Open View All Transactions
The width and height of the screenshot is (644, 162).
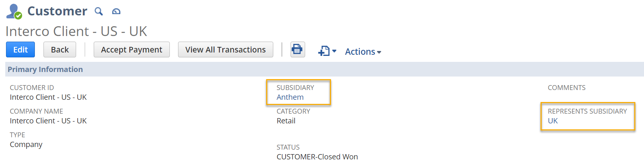(x=225, y=49)
